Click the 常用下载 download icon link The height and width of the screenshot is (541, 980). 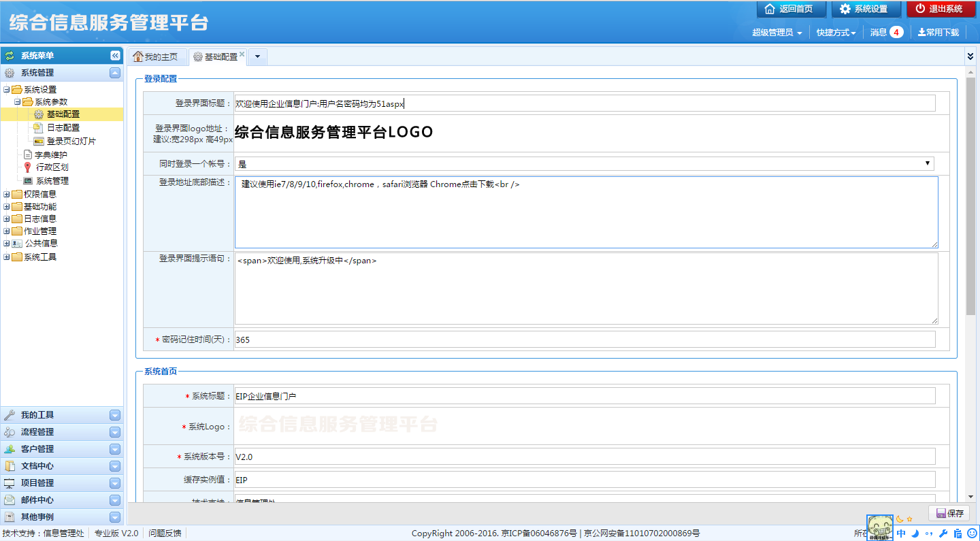tap(938, 32)
